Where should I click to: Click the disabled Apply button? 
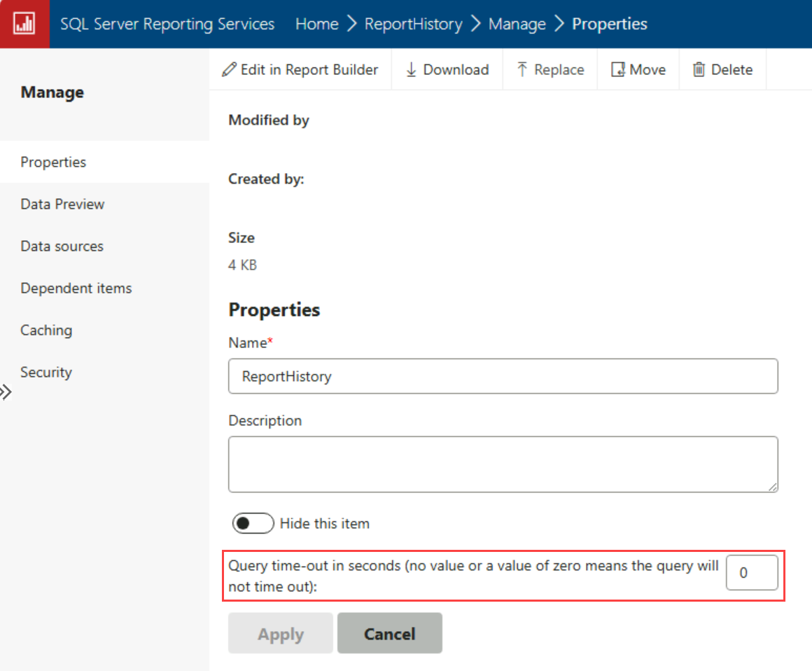pos(280,633)
